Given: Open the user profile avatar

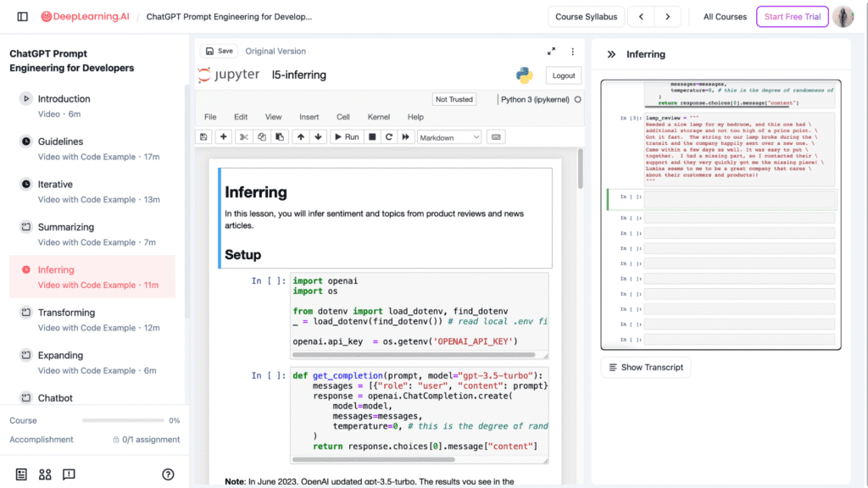Looking at the screenshot, I should 843,17.
